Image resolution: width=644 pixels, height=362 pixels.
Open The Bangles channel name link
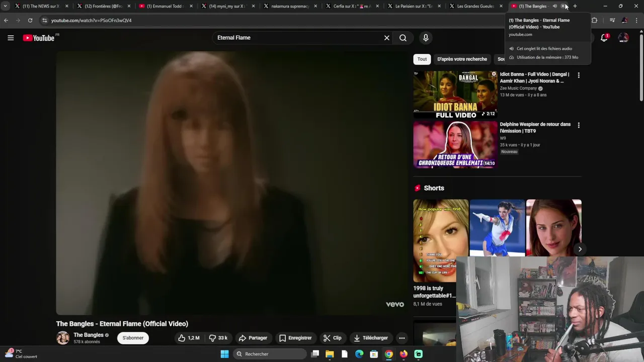pos(89,335)
